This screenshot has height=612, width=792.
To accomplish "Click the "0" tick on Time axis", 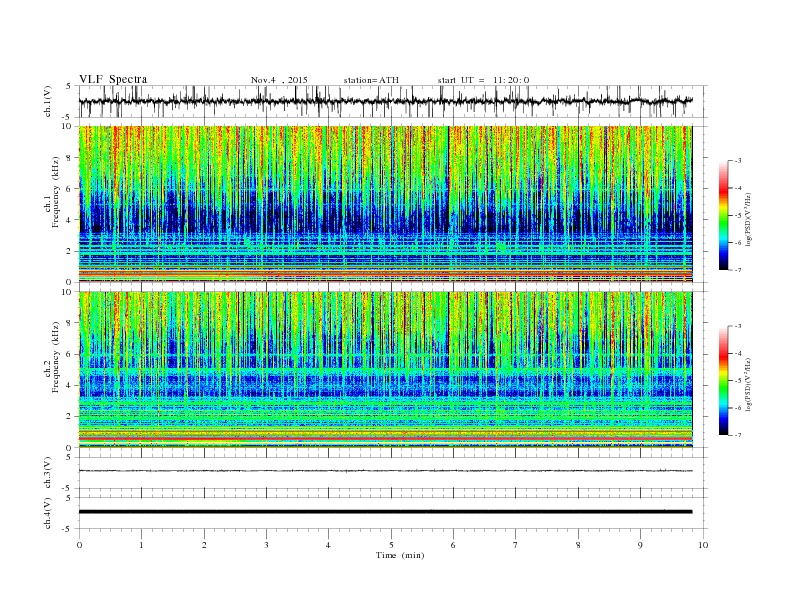I will (79, 545).
